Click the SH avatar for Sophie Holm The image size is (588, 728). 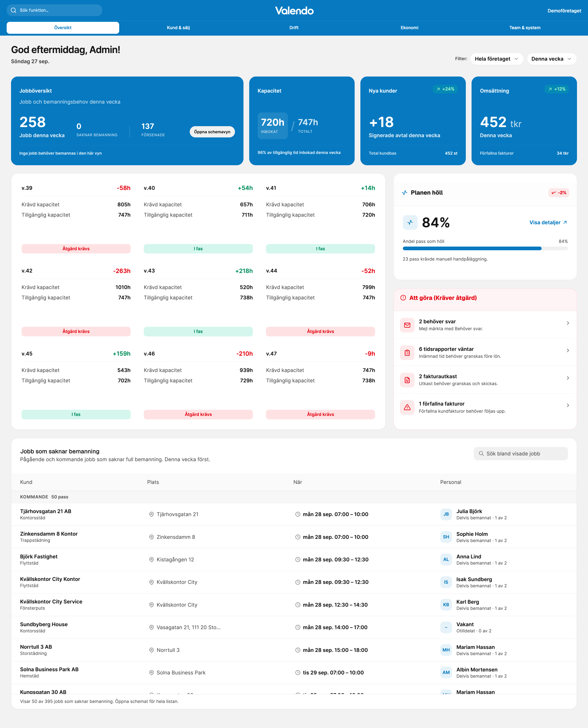coord(446,537)
